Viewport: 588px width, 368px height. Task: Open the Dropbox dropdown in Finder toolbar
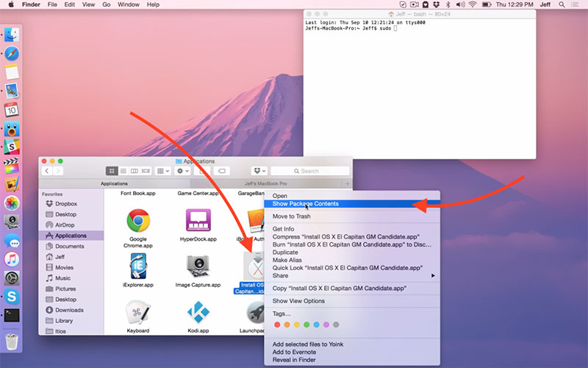(259, 171)
